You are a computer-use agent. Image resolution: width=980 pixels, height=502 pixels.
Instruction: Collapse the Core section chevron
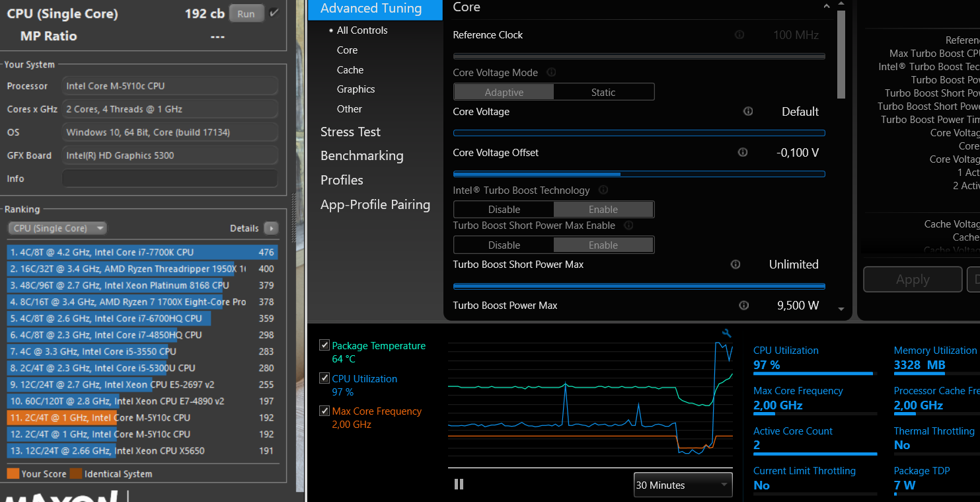(826, 7)
